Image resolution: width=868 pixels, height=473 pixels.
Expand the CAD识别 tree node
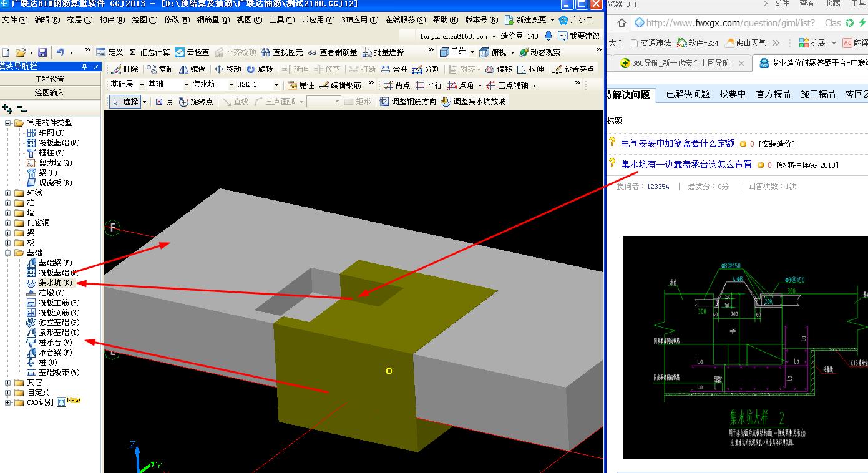coord(9,402)
